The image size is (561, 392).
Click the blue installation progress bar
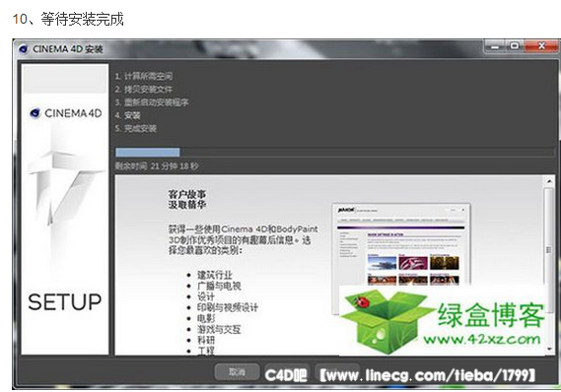point(148,153)
